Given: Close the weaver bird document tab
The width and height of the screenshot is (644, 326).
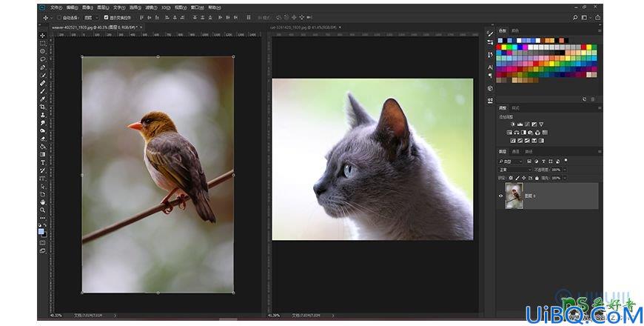Looking at the screenshot, I should [x=141, y=27].
